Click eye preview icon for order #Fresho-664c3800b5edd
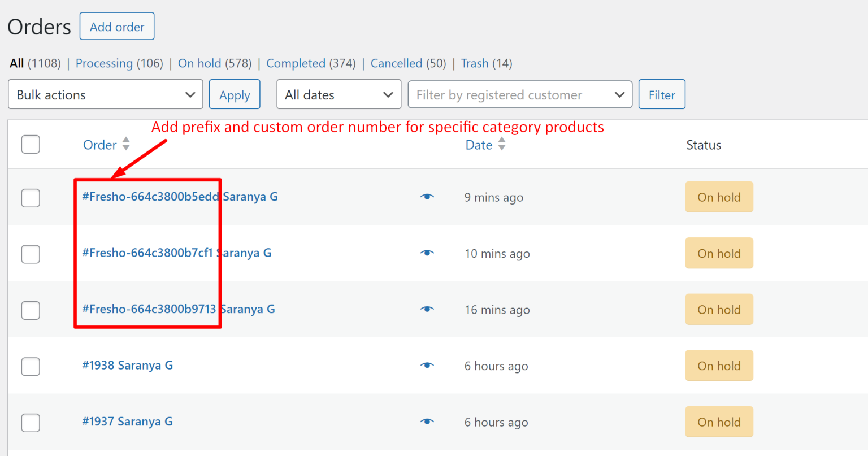 [427, 197]
